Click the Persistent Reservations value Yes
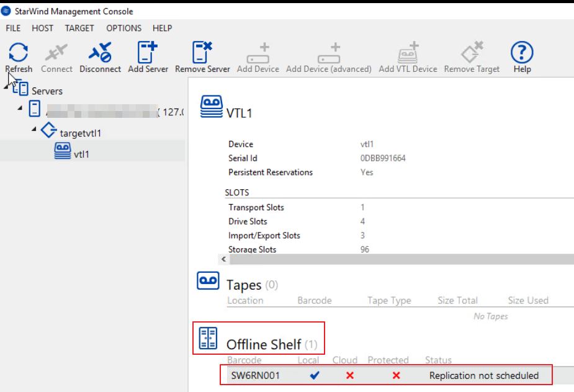This screenshot has height=392, width=574. [367, 172]
